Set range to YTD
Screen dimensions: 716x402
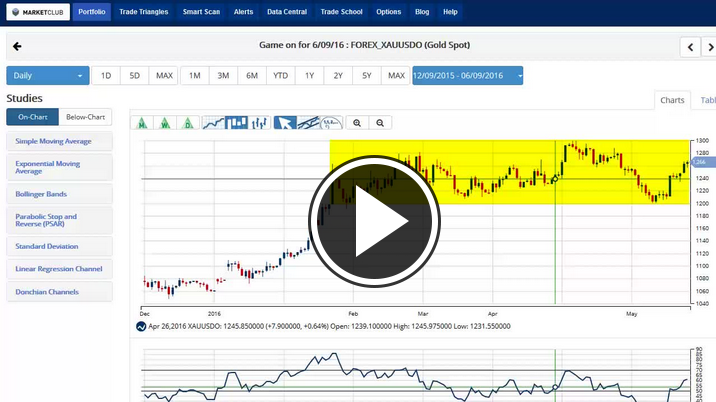(x=280, y=76)
